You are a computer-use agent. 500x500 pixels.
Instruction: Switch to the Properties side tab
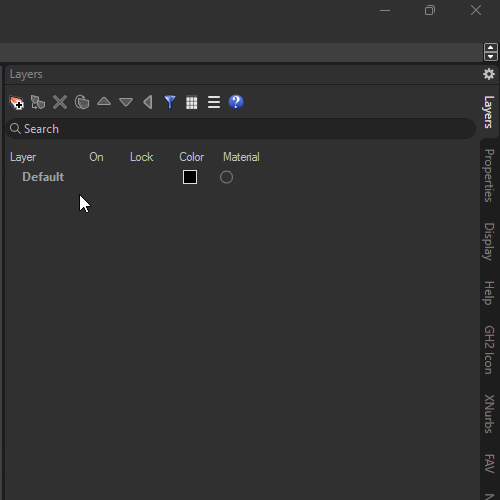(489, 176)
